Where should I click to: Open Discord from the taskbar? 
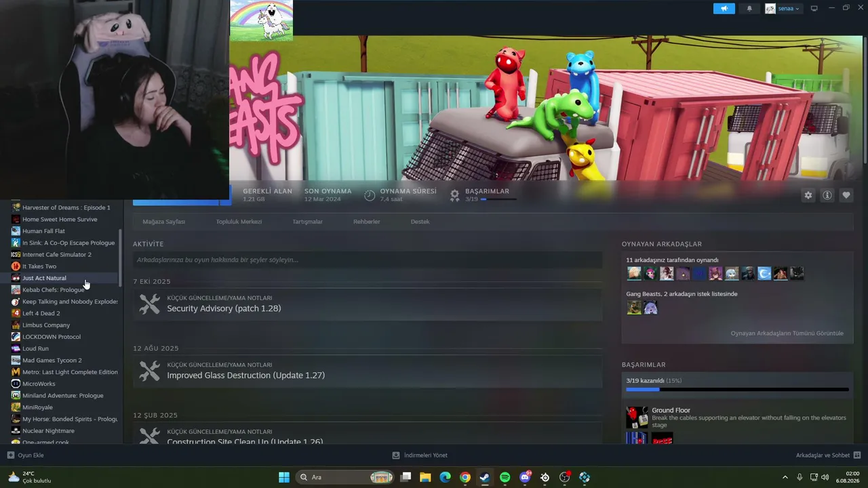click(x=525, y=477)
